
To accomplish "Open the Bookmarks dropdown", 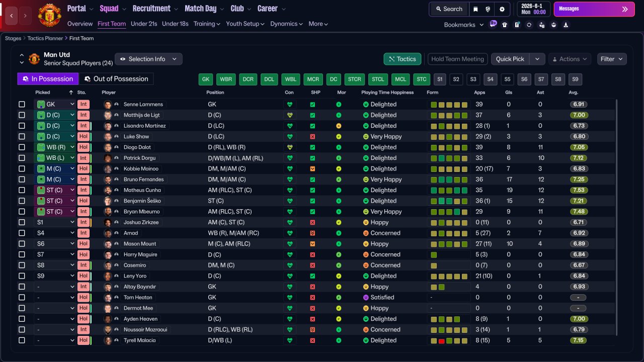I will pos(463,25).
